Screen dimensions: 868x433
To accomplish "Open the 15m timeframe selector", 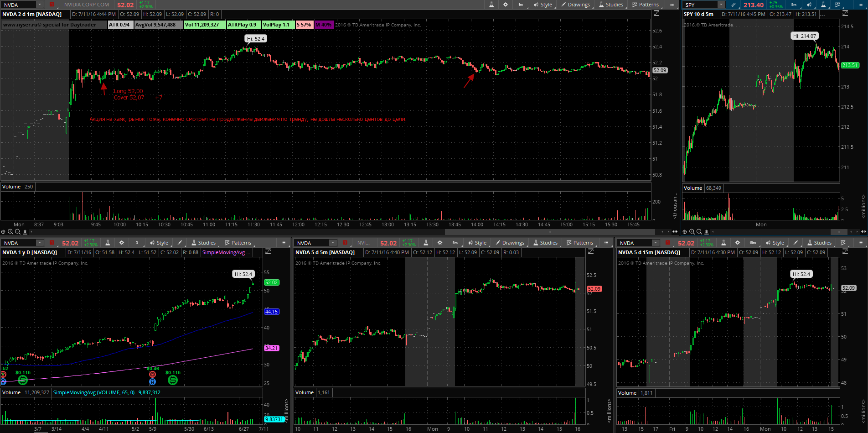I will (753, 243).
